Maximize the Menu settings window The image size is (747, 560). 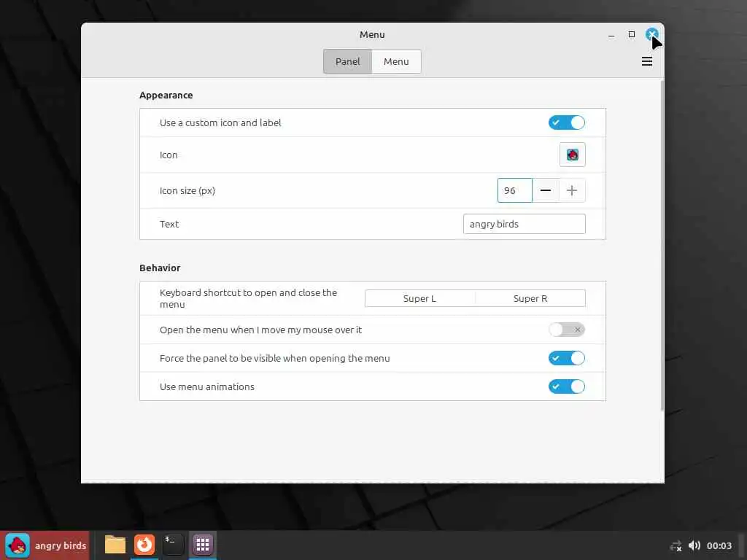pyautogui.click(x=631, y=34)
